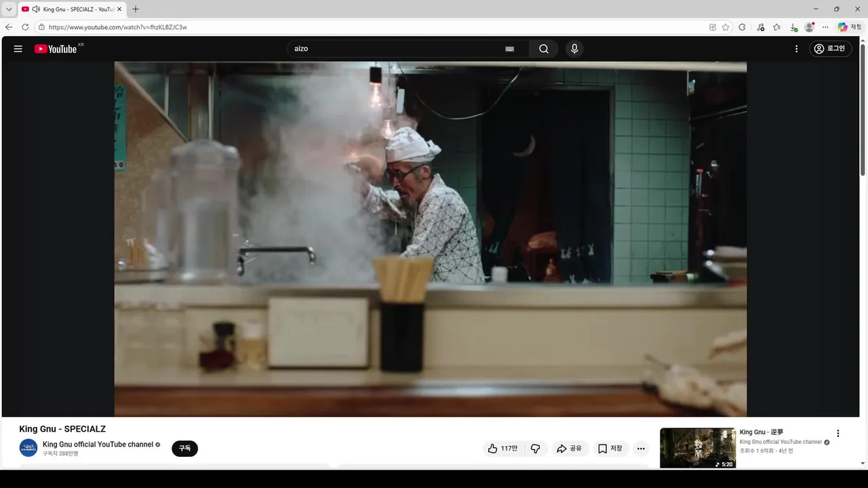Open the on-screen keyboard icon in search box
Viewport: 868px width, 488px height.
coord(509,49)
